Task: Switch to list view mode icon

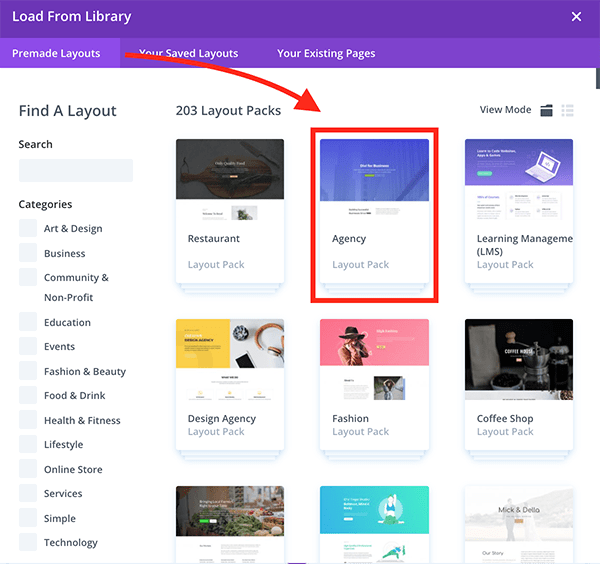Action: [567, 111]
